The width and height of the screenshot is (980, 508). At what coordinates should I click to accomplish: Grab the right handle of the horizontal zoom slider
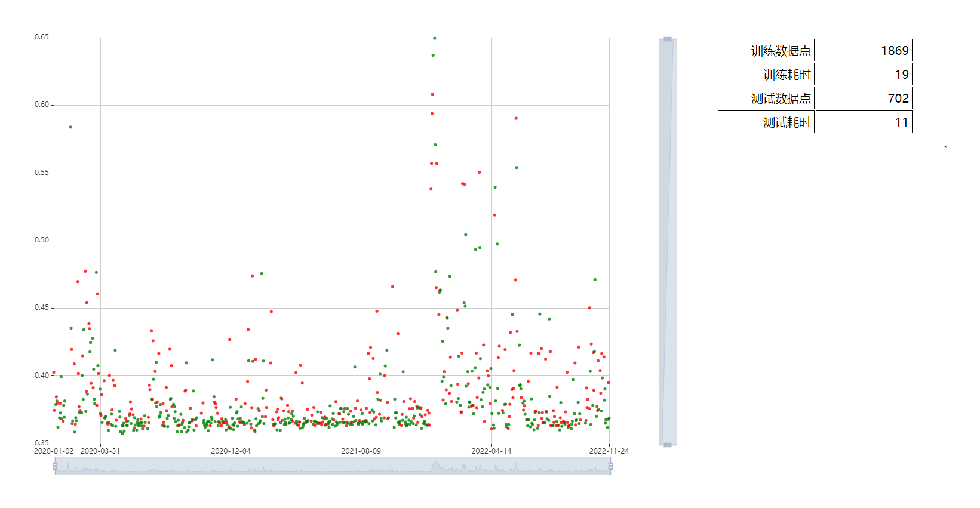(x=610, y=466)
